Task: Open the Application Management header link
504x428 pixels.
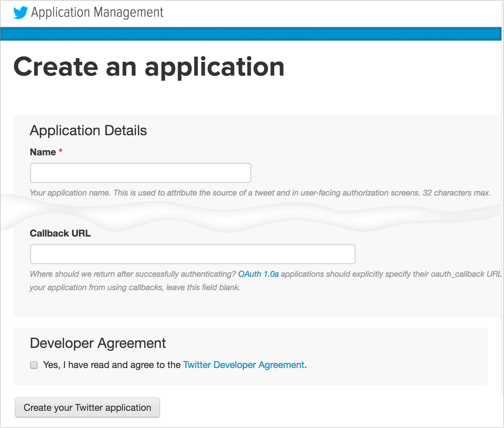Action: 97,12
